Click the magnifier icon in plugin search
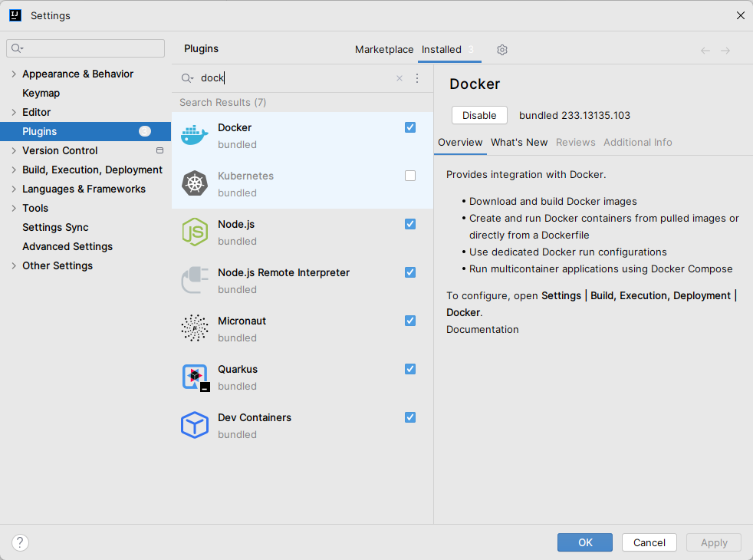Image resolution: width=753 pixels, height=560 pixels. [x=187, y=78]
